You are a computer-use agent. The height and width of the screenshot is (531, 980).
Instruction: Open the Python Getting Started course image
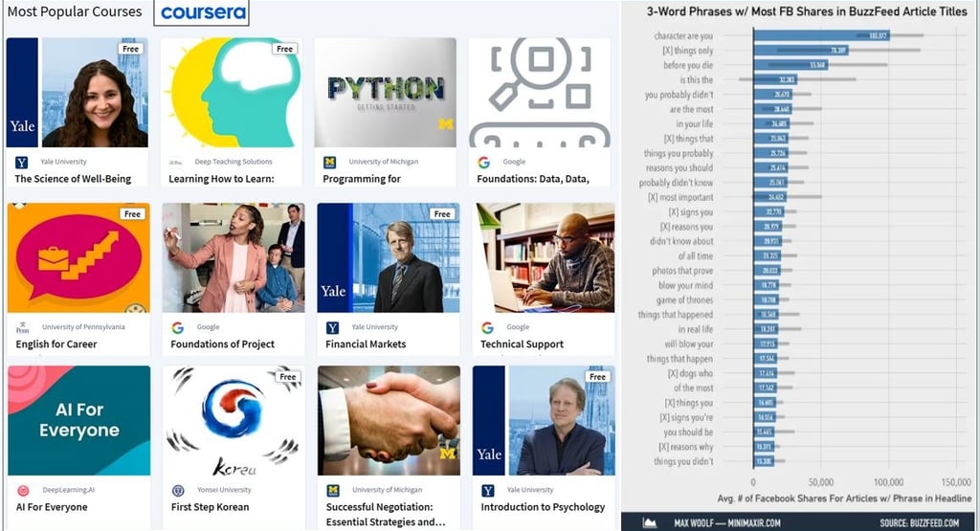coord(385,93)
